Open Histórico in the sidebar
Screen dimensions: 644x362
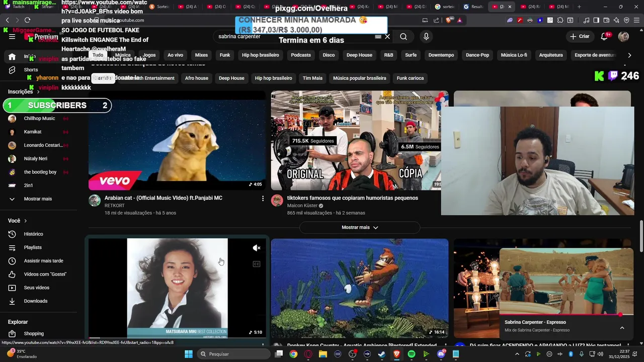pyautogui.click(x=33, y=234)
